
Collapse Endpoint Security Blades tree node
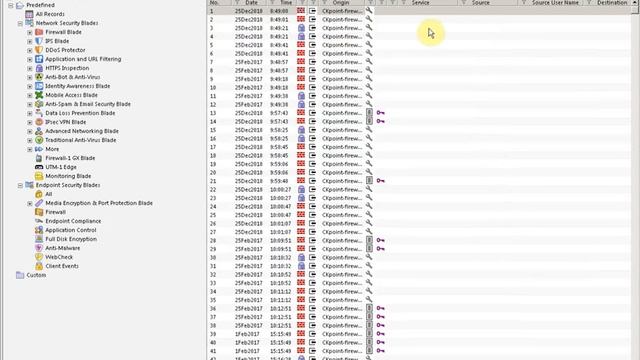[x=20, y=185]
